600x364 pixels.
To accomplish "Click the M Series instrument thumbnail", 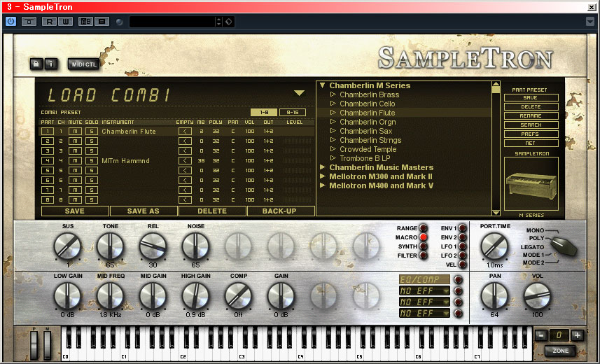I will (531, 184).
